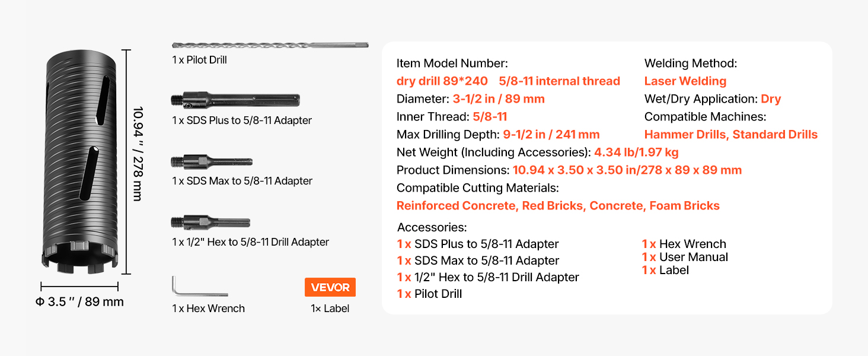Select the item model number "dry drill 89*240"
This screenshot has width=868, height=356.
pyautogui.click(x=442, y=81)
